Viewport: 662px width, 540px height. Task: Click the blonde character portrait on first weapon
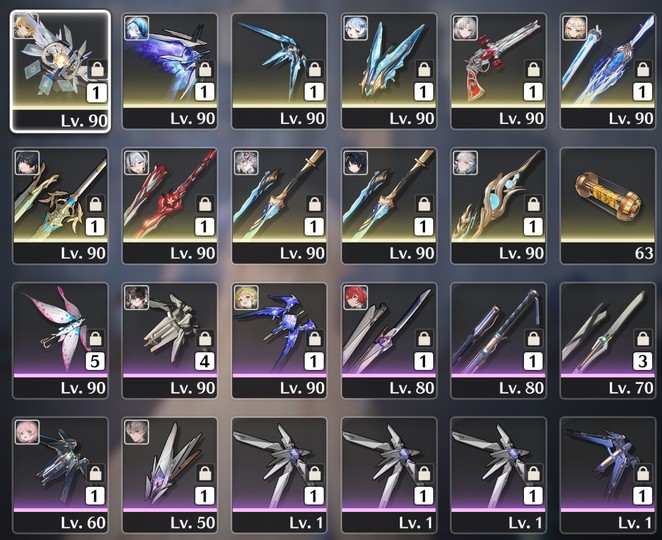click(25, 25)
